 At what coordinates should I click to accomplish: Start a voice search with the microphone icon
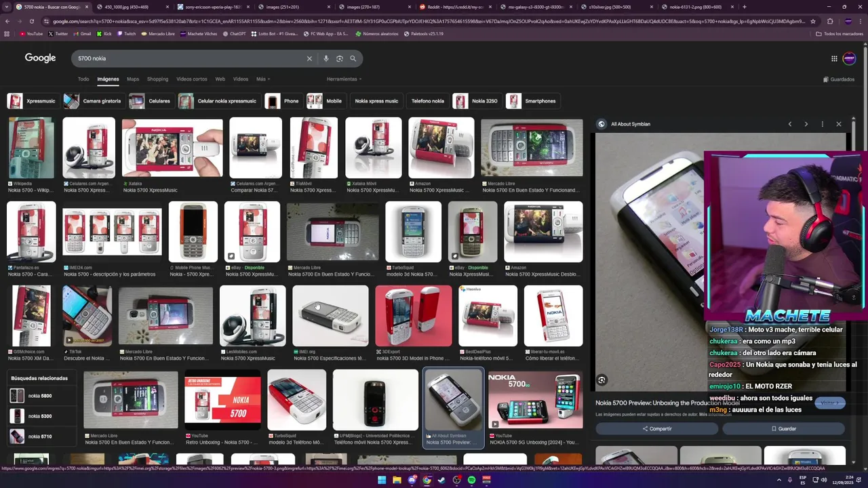point(326,58)
